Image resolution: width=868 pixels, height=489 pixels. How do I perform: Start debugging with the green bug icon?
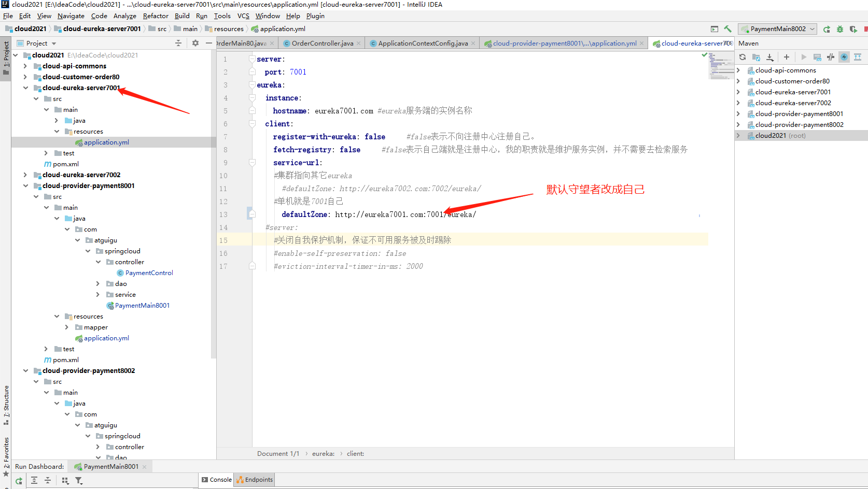840,29
